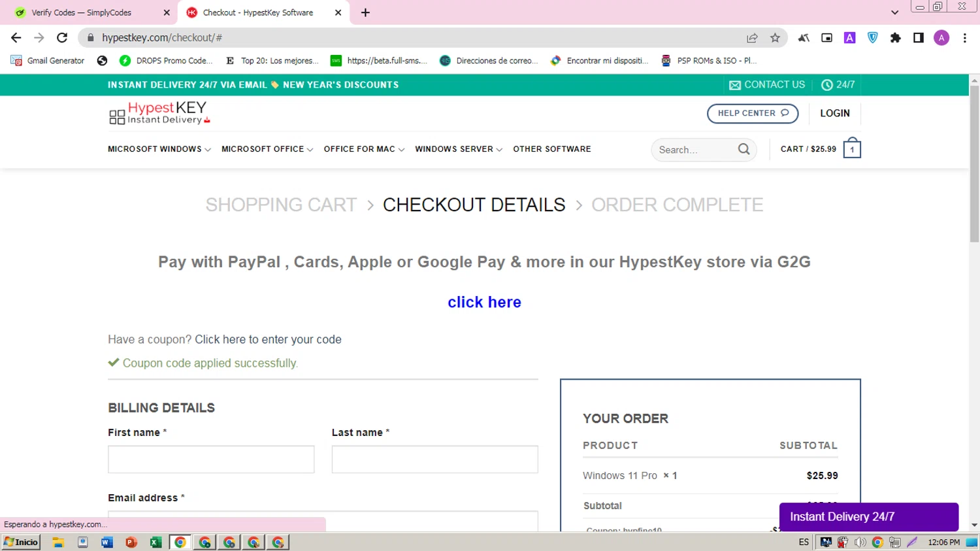This screenshot has width=980, height=551.
Task: Click the purple profile avatar A
Action: pos(941,38)
